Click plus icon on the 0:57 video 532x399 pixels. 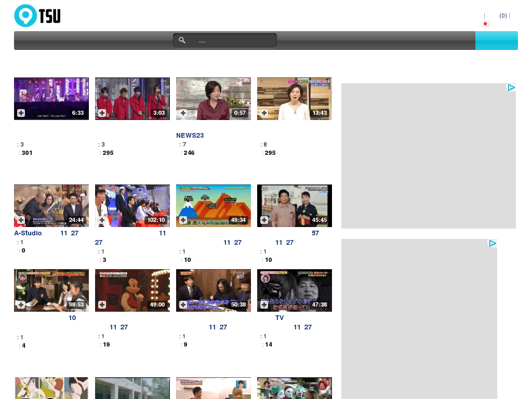tap(183, 113)
